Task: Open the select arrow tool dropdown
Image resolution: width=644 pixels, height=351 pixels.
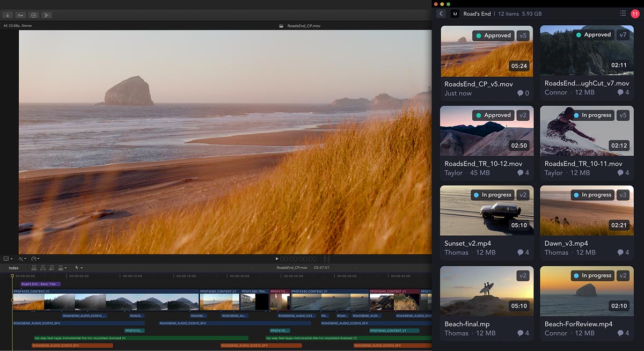Action: pyautogui.click(x=79, y=267)
